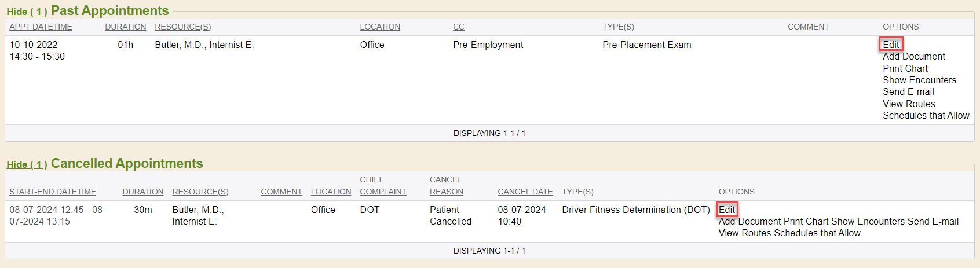Sort cancelled appointments by Cancel Date
This screenshot has height=268, width=980.
point(525,192)
